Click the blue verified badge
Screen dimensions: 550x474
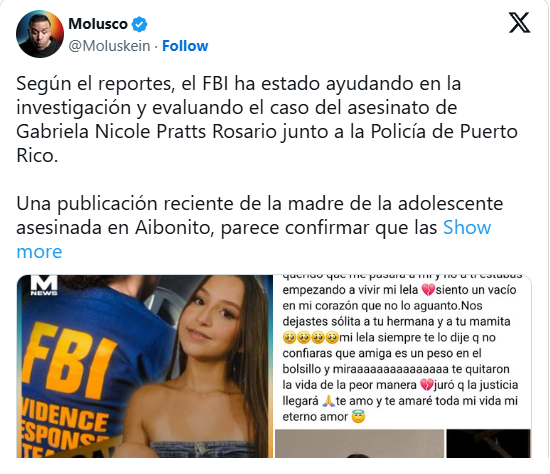pyautogui.click(x=139, y=24)
